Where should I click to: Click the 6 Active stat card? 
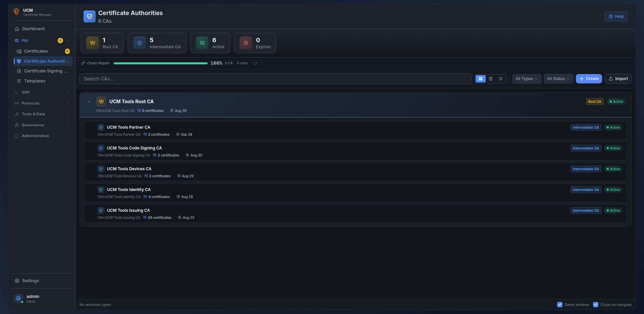pos(210,43)
